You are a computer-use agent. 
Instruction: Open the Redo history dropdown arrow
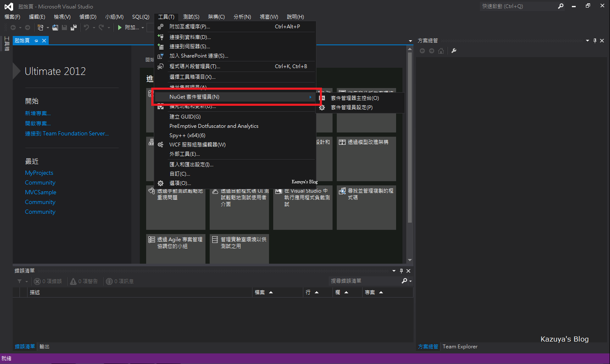click(109, 28)
